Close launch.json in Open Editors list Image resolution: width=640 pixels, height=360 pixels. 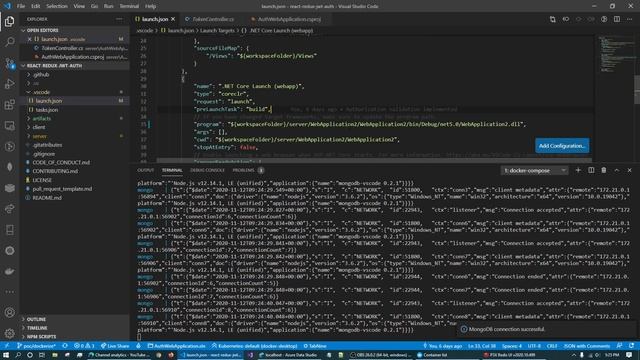[29, 39]
